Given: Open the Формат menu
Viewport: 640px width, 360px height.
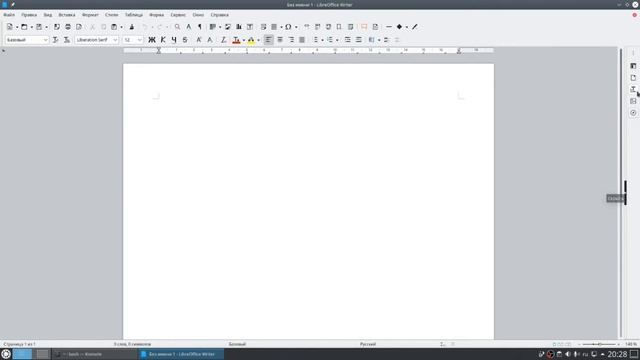Looking at the screenshot, I should click(x=90, y=15).
